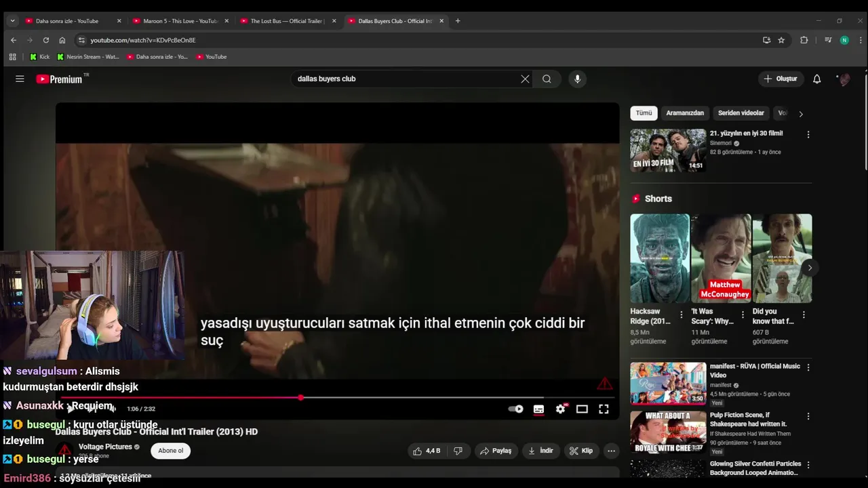Open Chrome apps grid in bookmarks bar
Image resolution: width=868 pixels, height=488 pixels.
[x=12, y=57]
